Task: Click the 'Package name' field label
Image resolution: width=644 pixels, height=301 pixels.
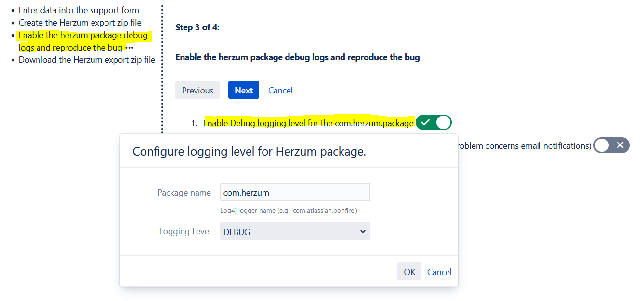Action: pyautogui.click(x=184, y=192)
